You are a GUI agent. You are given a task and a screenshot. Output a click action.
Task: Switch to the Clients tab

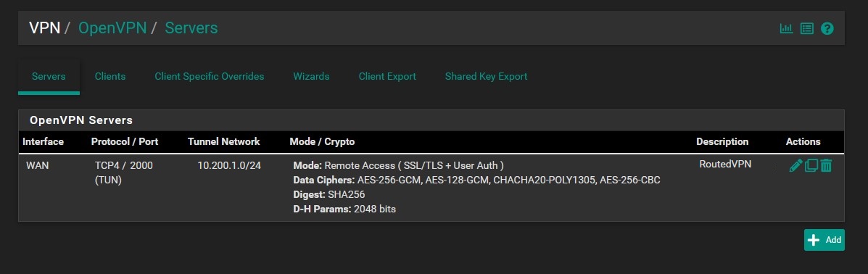tap(110, 76)
